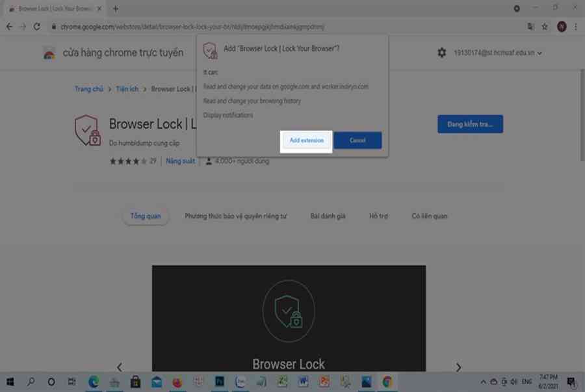Viewport: 585px width, 392px height.
Task: Open Windows taskbar search
Action: (31, 382)
